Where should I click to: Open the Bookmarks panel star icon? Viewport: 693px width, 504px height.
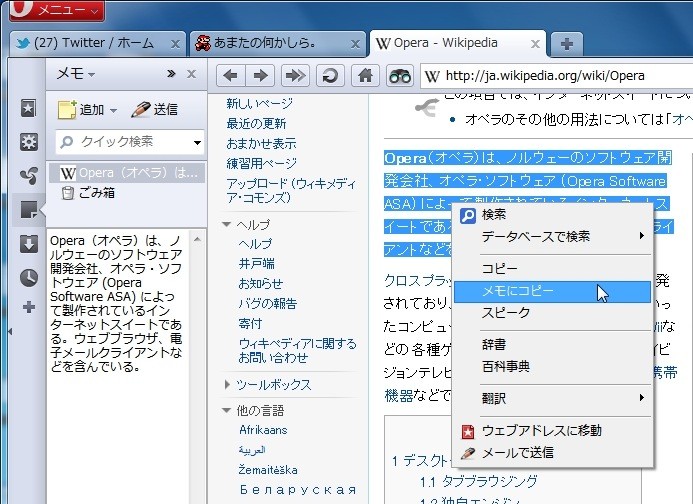(29, 108)
